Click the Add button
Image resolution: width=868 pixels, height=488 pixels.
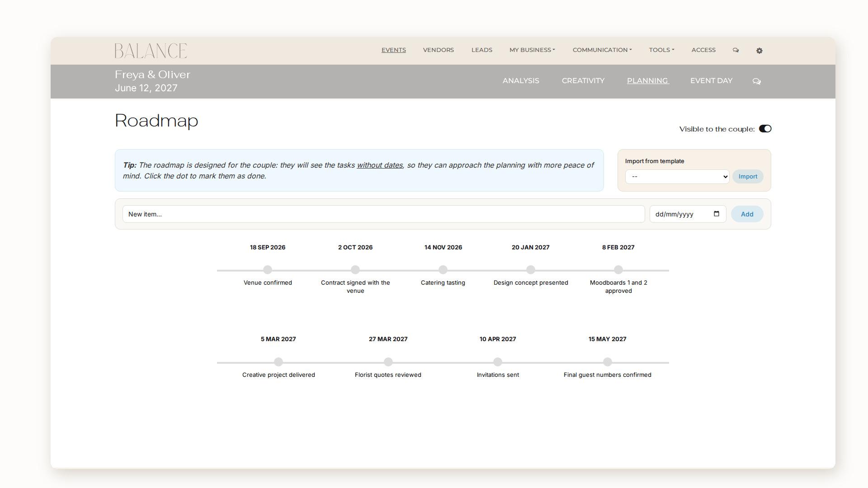[747, 214]
